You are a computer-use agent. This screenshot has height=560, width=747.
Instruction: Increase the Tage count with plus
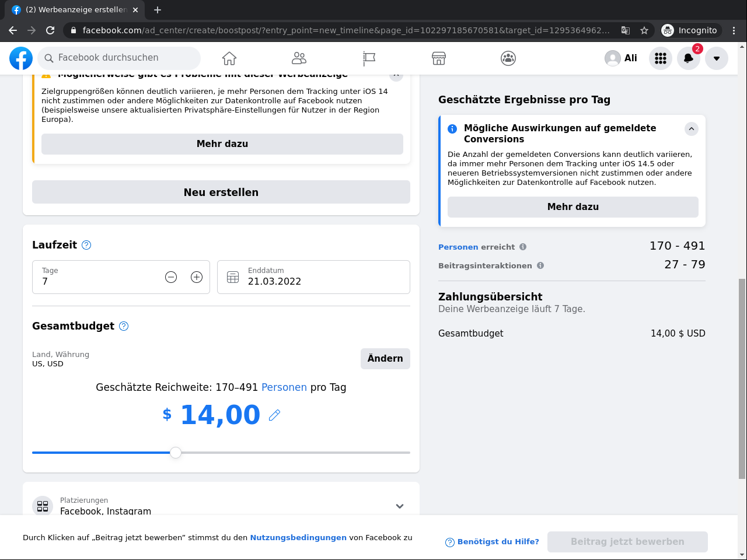coord(197,277)
